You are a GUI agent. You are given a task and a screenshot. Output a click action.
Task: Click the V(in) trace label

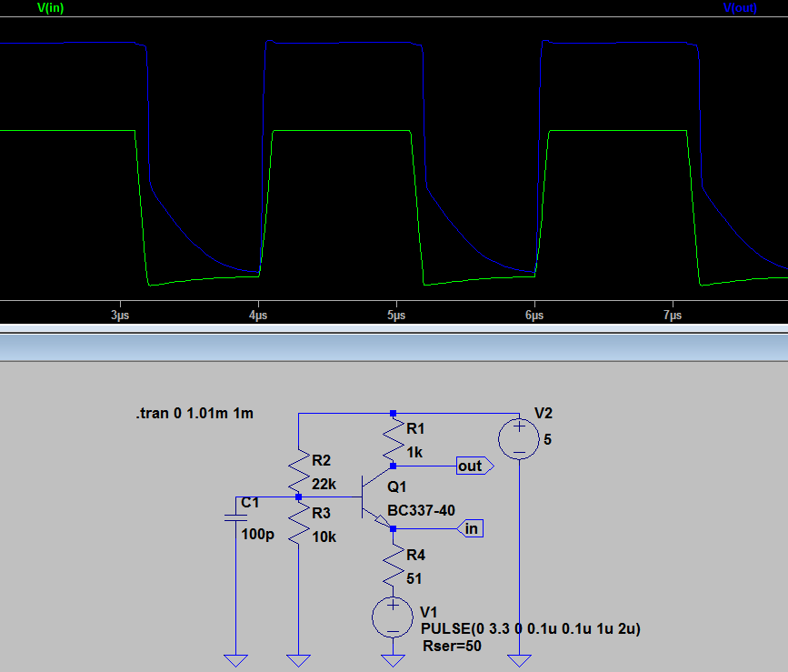click(50, 8)
